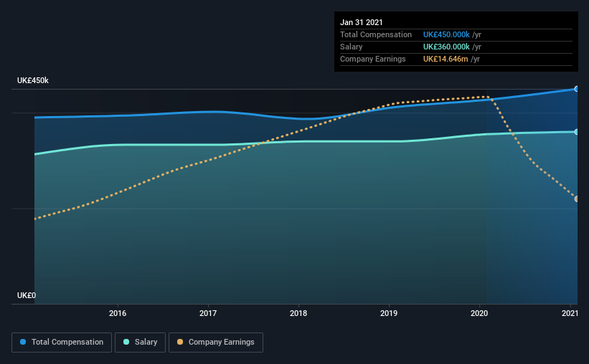
Task: Toggle the Company Earnings legend button
Action: tap(216, 343)
